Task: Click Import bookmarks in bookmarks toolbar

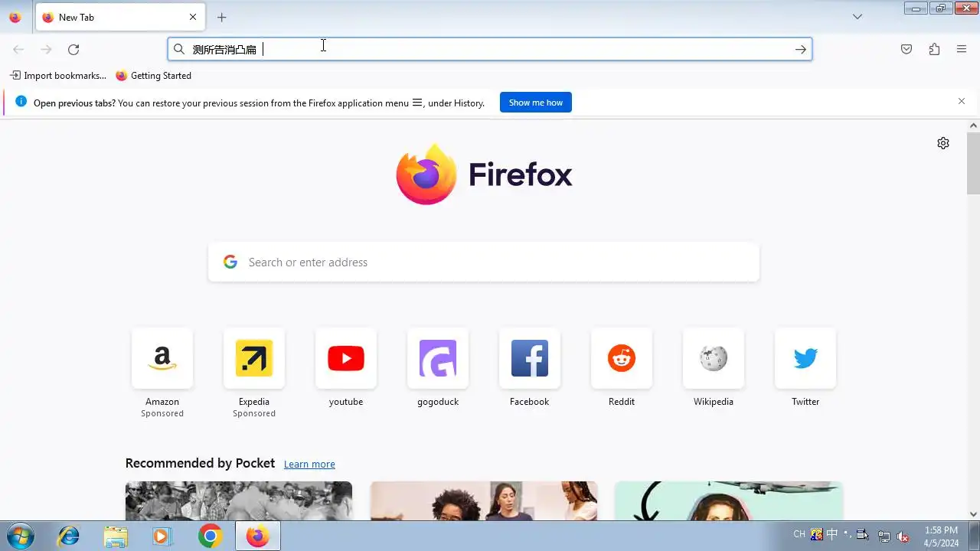Action: pyautogui.click(x=58, y=76)
